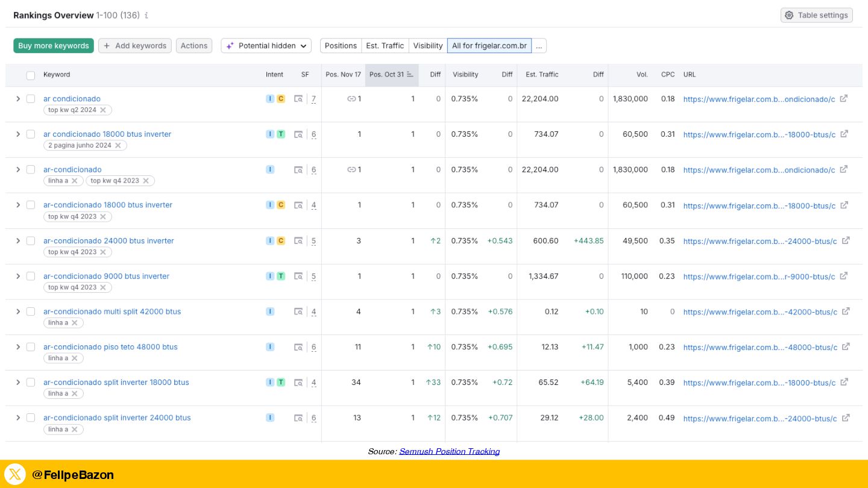Screen dimensions: 868x488
Task: Click the link icon in ar-condicionado position cell
Action: 351,170
